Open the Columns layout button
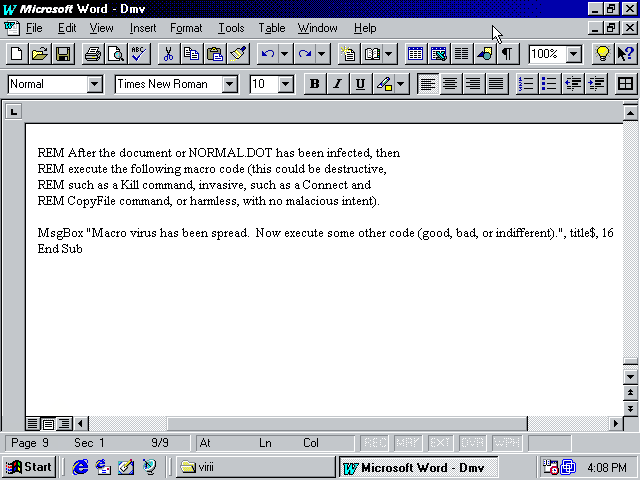640x480 pixels. (x=462, y=54)
